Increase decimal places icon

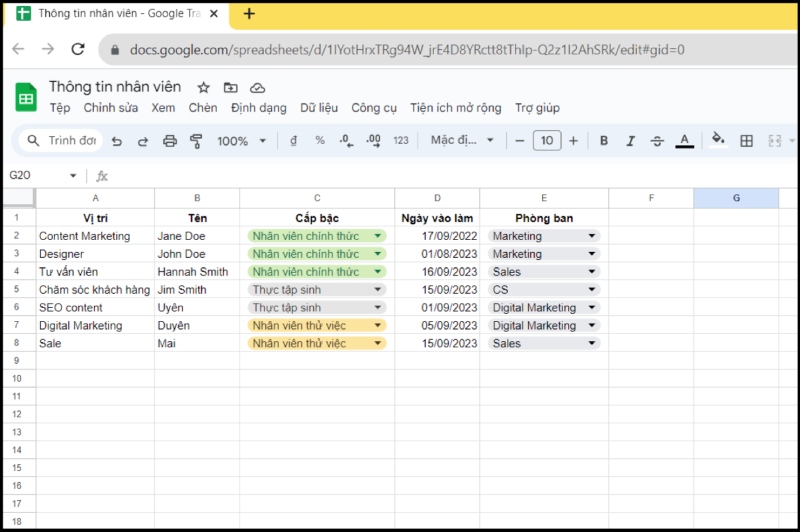373,141
